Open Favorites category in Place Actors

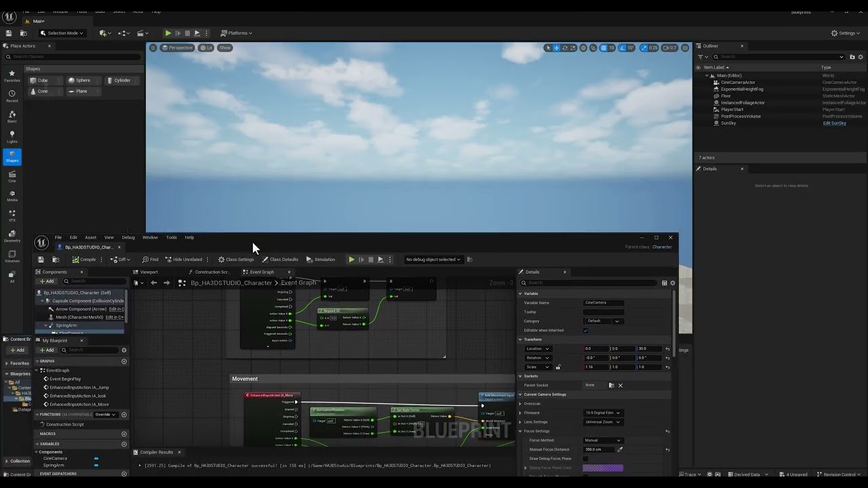point(12,76)
